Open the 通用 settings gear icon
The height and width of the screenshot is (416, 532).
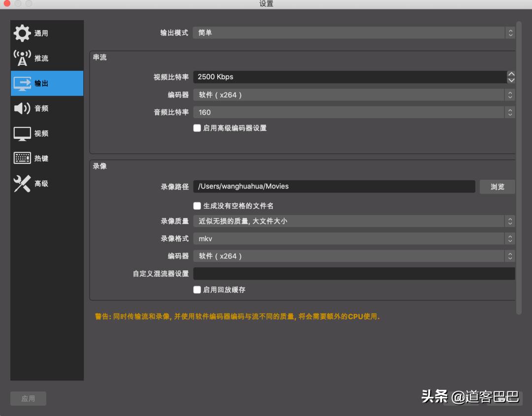point(22,33)
